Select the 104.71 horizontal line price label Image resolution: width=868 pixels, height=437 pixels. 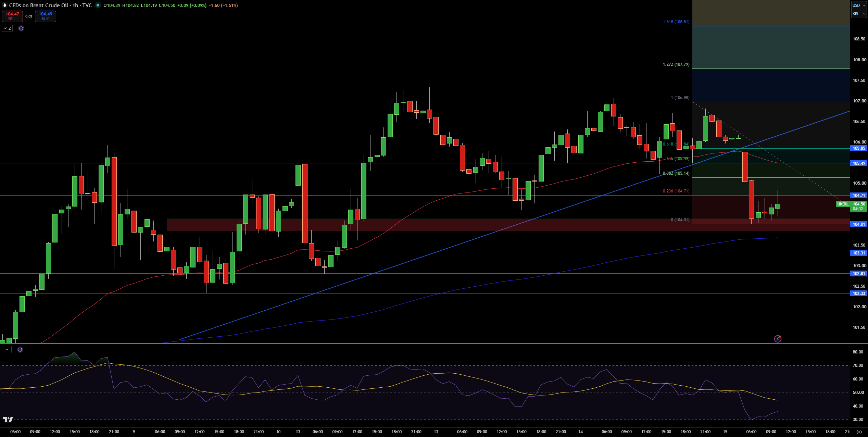[859, 196]
